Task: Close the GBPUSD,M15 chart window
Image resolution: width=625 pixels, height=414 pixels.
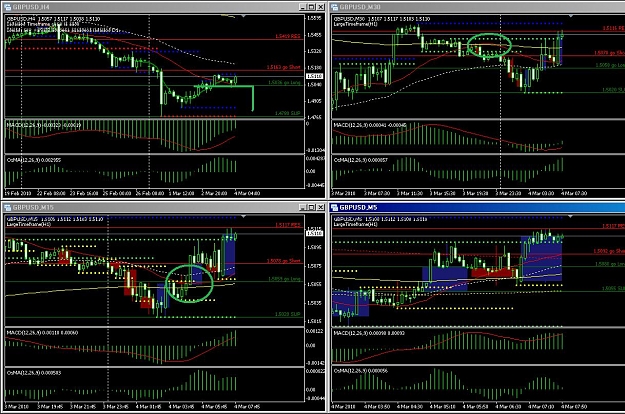Action: 320,207
